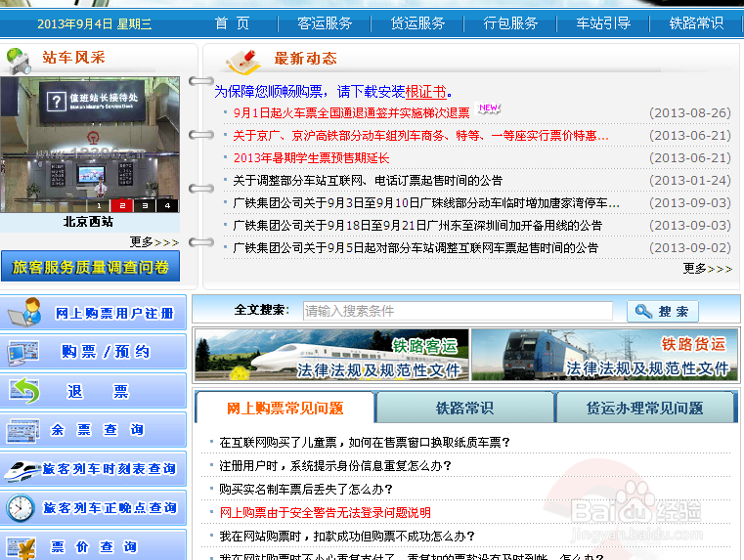Click the date (2013-01-24) in news list
The width and height of the screenshot is (744, 560).
click(x=690, y=180)
